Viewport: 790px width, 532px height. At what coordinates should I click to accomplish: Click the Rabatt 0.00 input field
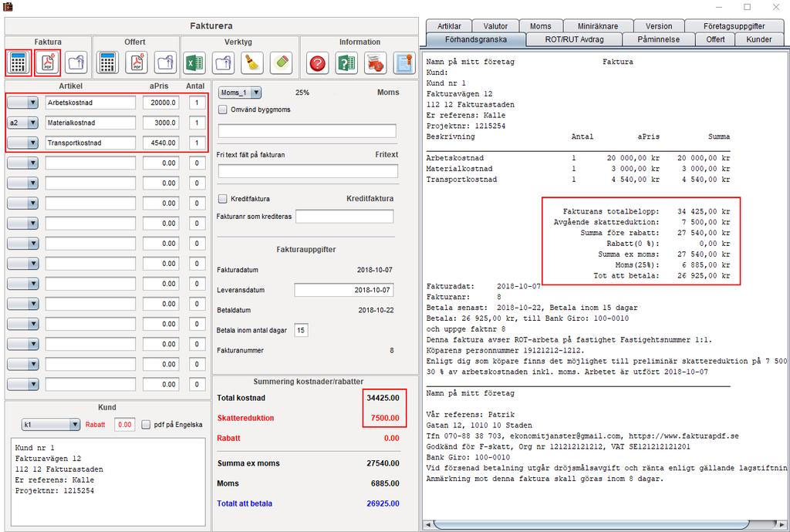[x=124, y=425]
